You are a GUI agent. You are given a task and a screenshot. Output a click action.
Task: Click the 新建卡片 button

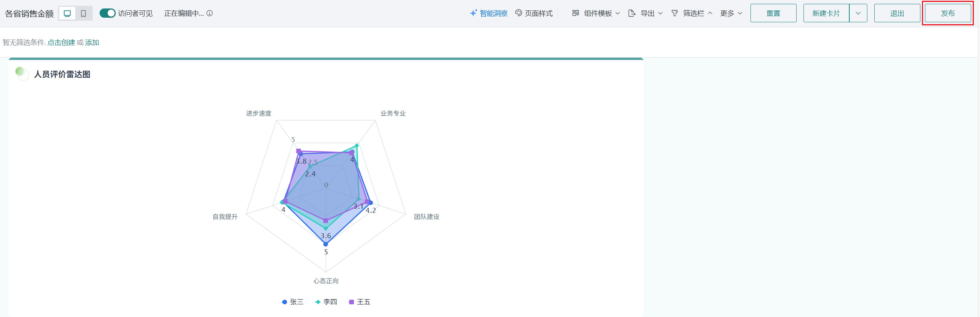[x=826, y=13]
